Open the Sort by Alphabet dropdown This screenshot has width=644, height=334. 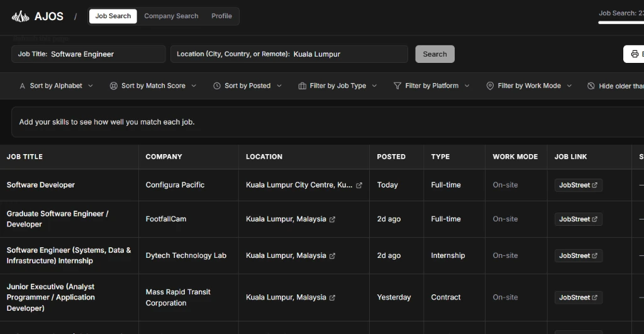pyautogui.click(x=56, y=86)
